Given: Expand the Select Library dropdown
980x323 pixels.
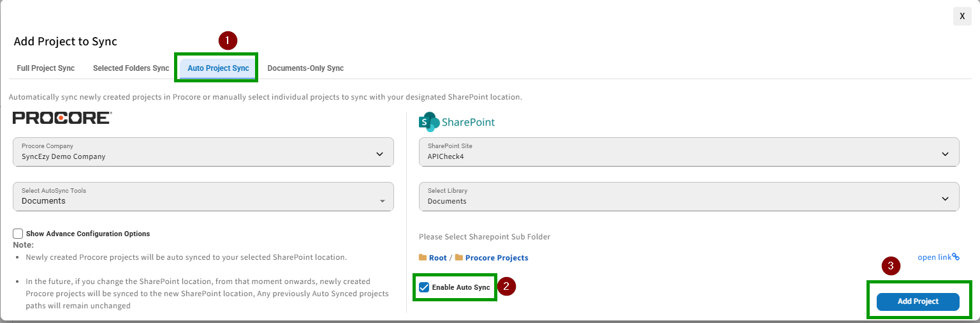Looking at the screenshot, I should (x=689, y=197).
